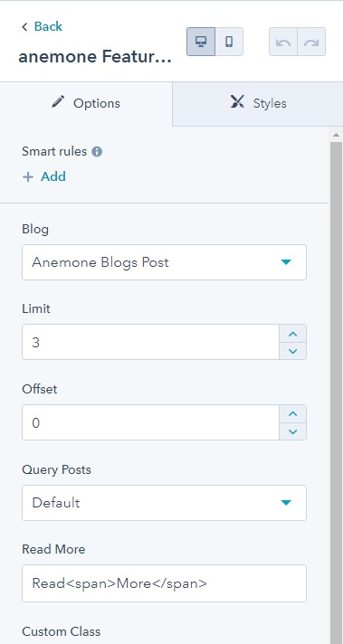Switch to mobile preview mode

pyautogui.click(x=229, y=42)
